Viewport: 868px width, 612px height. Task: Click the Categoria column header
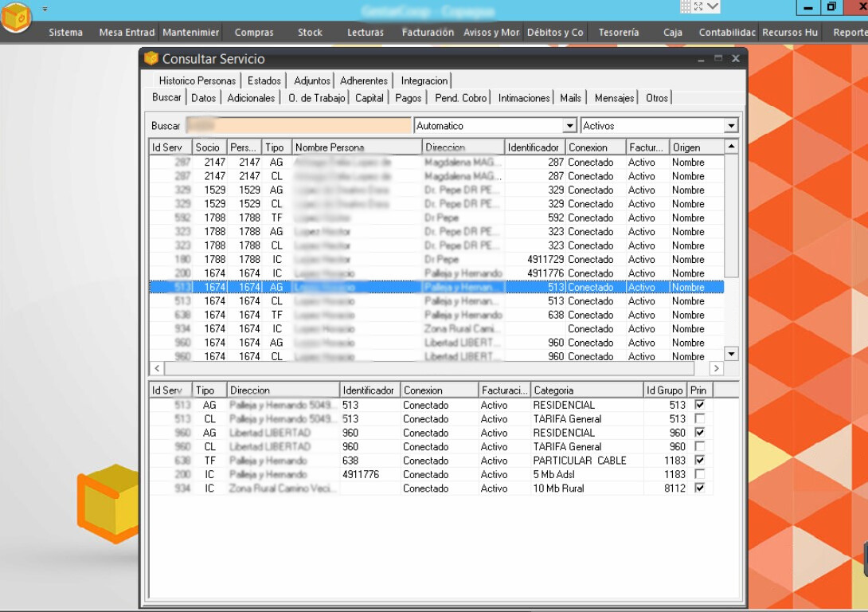coord(586,390)
